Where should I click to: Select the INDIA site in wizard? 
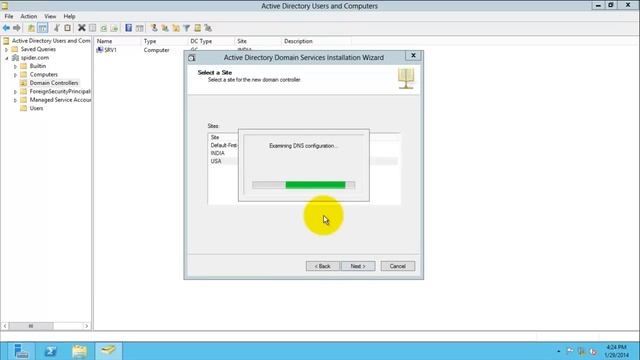(x=218, y=153)
